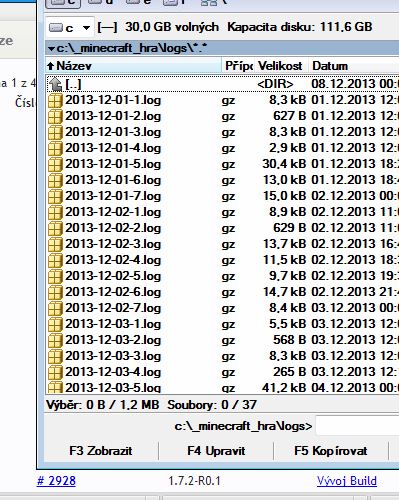The image size is (399, 500).
Task: Select archive icon of 2013-12-03-2.log
Action: [55, 340]
